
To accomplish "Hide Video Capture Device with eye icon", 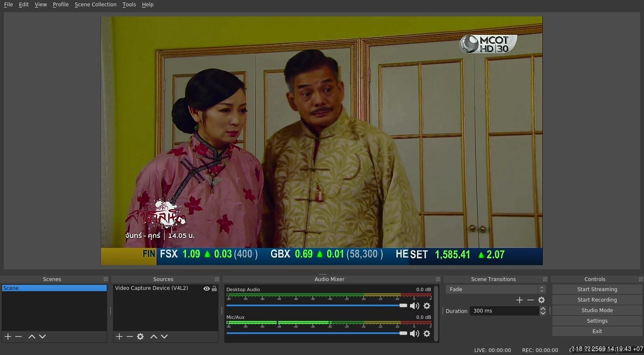I will [x=206, y=289].
